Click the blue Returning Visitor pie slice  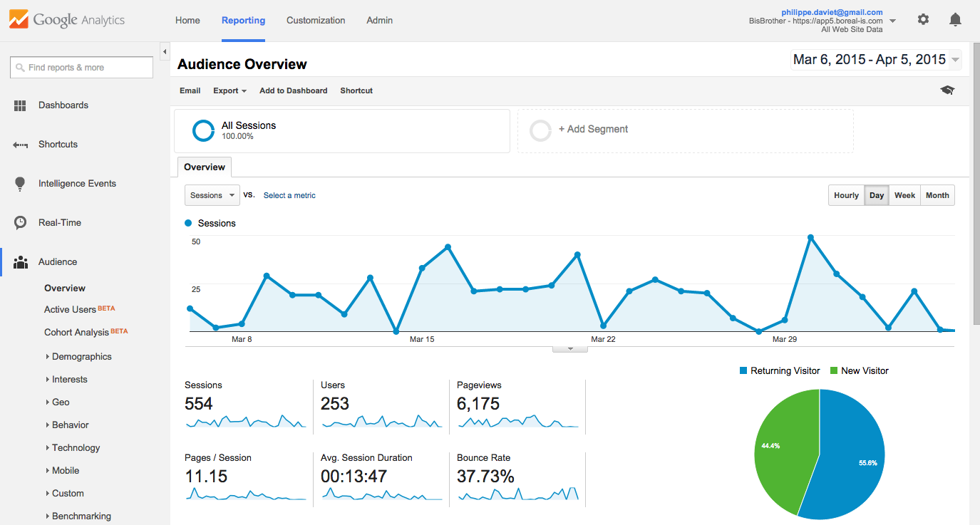(x=852, y=456)
